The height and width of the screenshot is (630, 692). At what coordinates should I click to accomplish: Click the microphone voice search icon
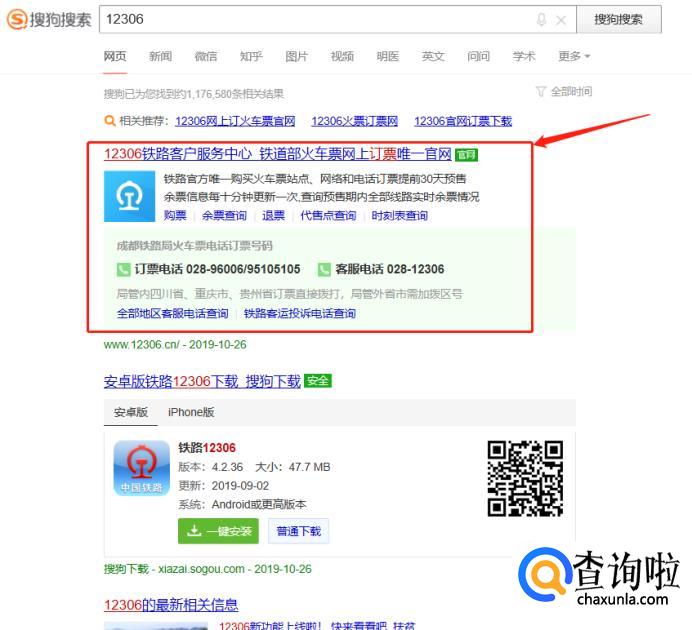(541, 19)
